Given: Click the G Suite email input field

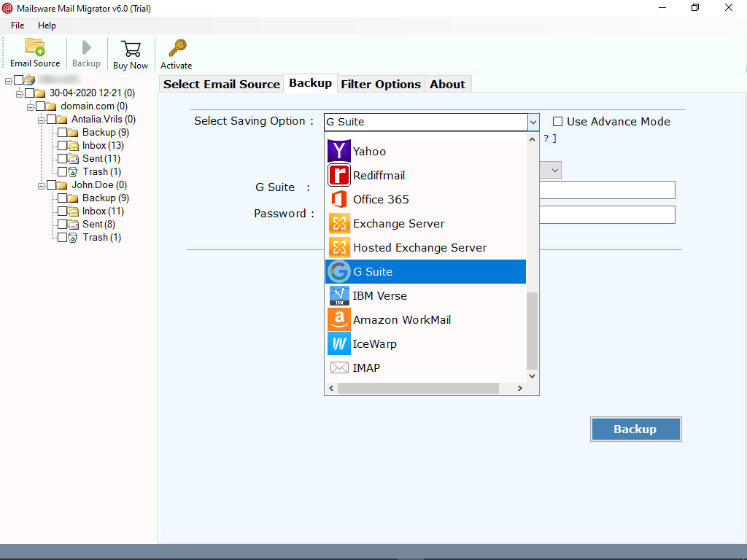Looking at the screenshot, I should click(608, 190).
